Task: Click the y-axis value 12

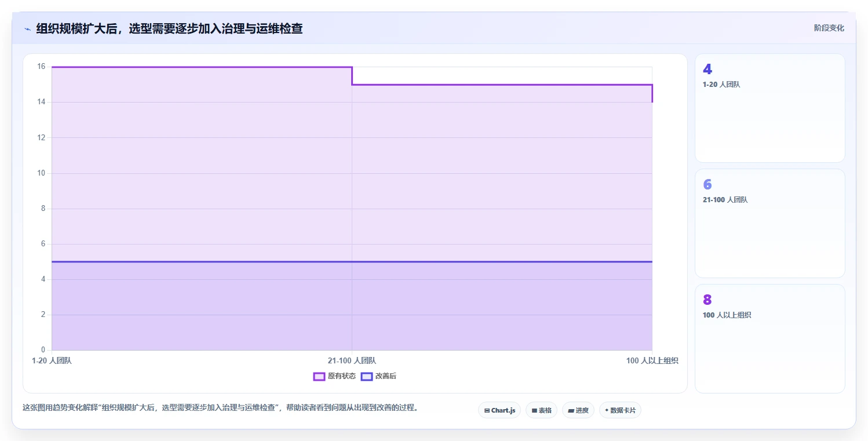Action: [x=41, y=137]
